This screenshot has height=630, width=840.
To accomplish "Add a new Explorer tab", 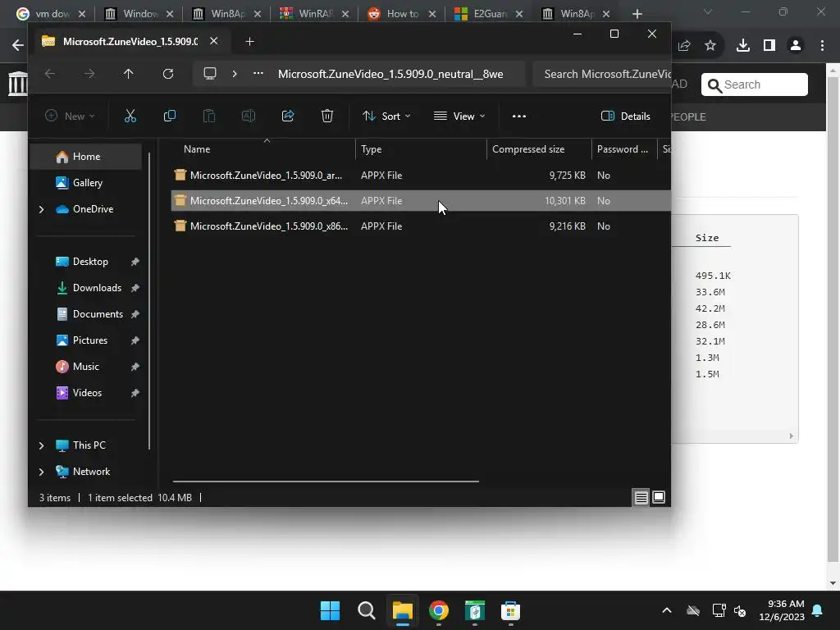I will [249, 41].
